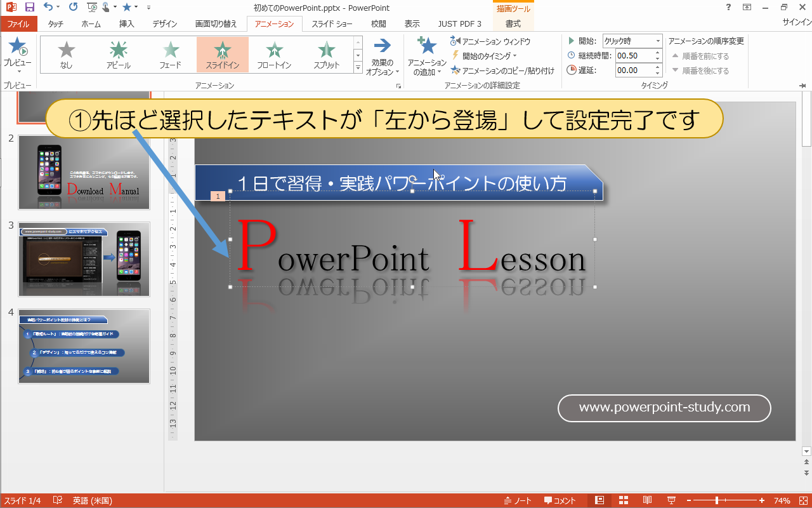
Task: Decrease the delay with down stepper
Action: point(658,74)
